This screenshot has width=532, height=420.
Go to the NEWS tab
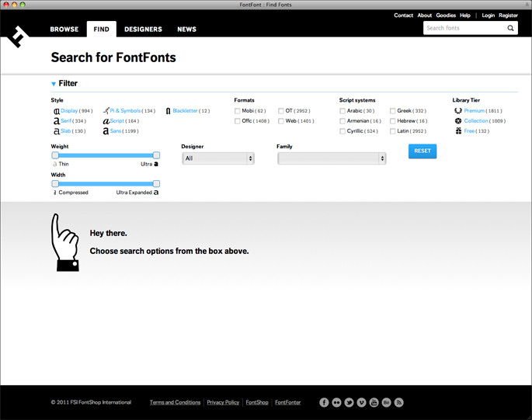point(186,30)
